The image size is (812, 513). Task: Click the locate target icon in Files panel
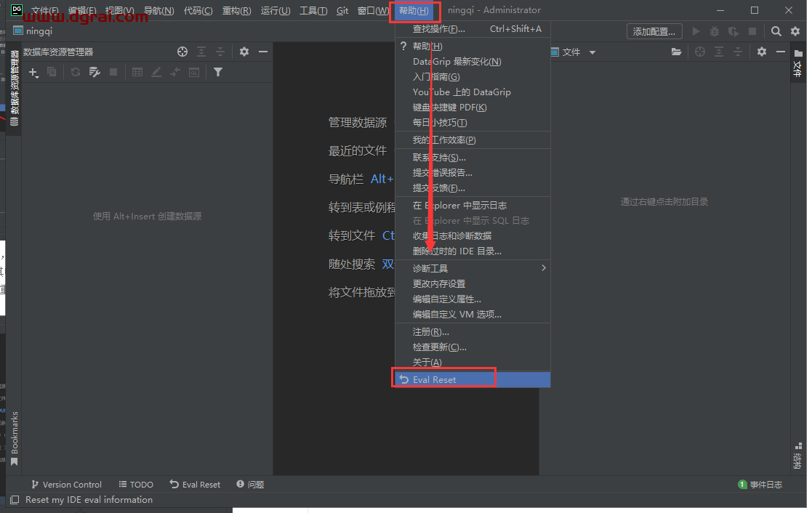(700, 52)
